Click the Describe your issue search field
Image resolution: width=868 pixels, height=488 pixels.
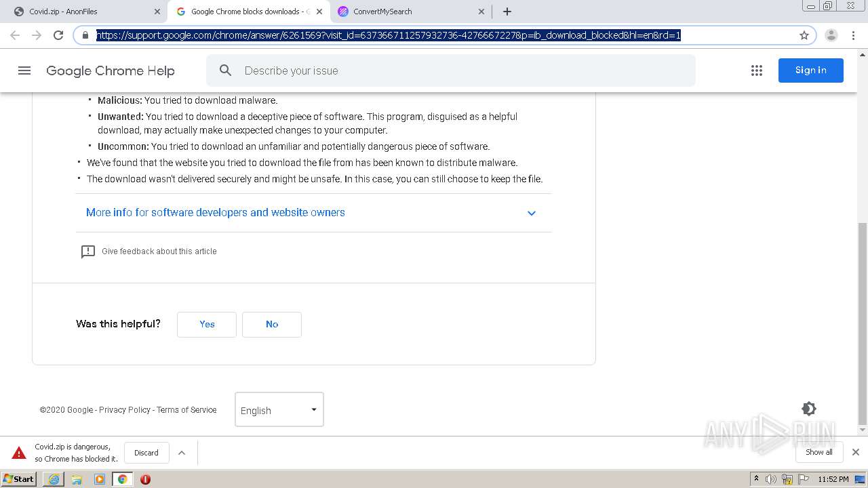[451, 70]
